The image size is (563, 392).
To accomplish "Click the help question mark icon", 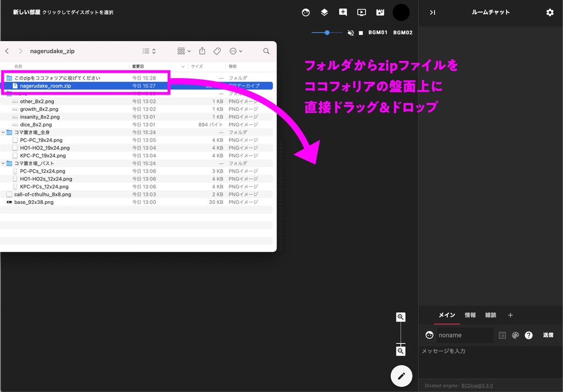I will click(x=528, y=335).
